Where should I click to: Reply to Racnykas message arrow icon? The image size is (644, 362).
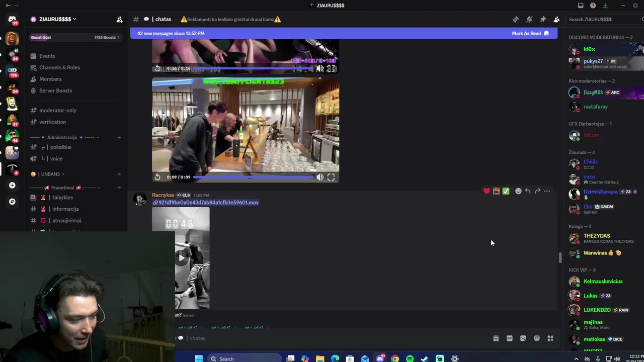click(528, 191)
